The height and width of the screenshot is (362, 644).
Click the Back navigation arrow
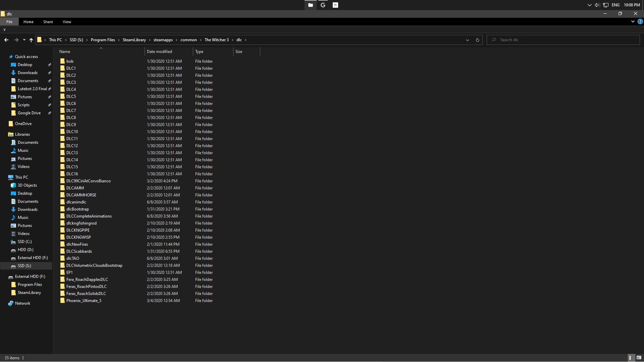[x=6, y=40]
